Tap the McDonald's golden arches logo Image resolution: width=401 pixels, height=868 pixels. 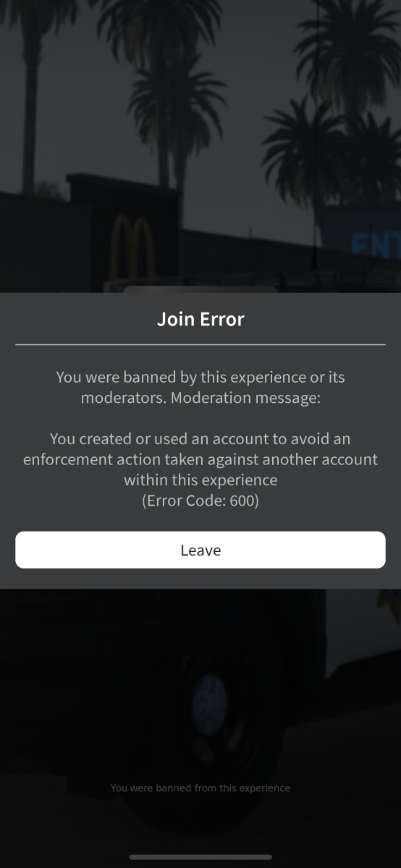pos(132,250)
